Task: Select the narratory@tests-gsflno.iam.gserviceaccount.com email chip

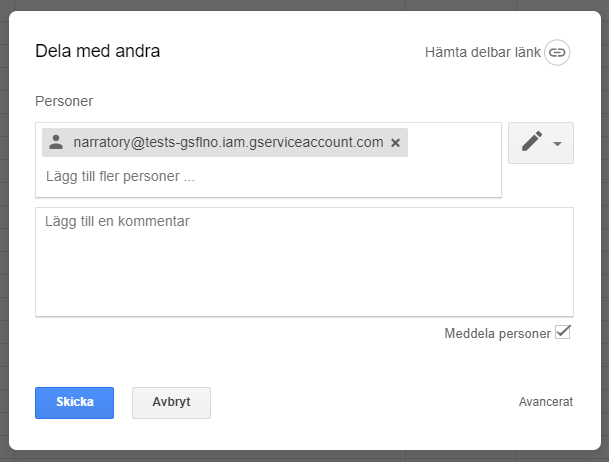Action: click(x=227, y=142)
